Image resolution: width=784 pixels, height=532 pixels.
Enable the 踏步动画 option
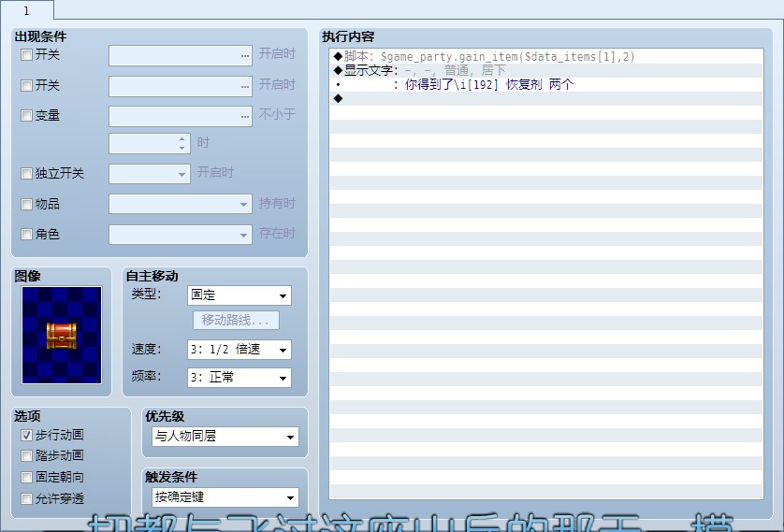pyautogui.click(x=26, y=456)
